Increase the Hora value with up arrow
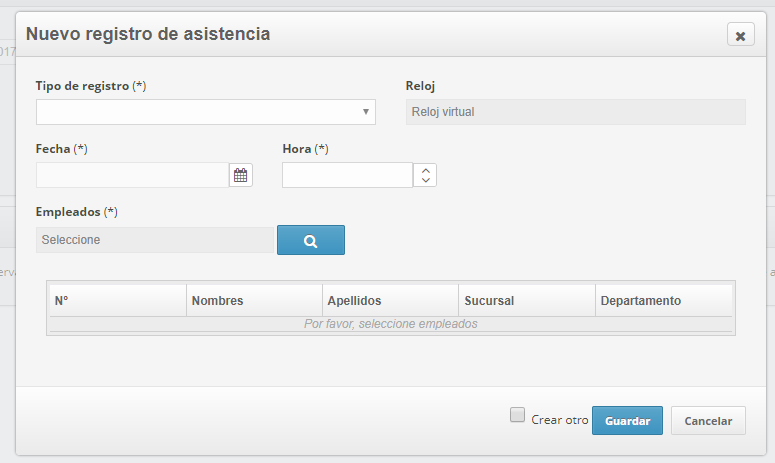This screenshot has width=775, height=463. 426,170
